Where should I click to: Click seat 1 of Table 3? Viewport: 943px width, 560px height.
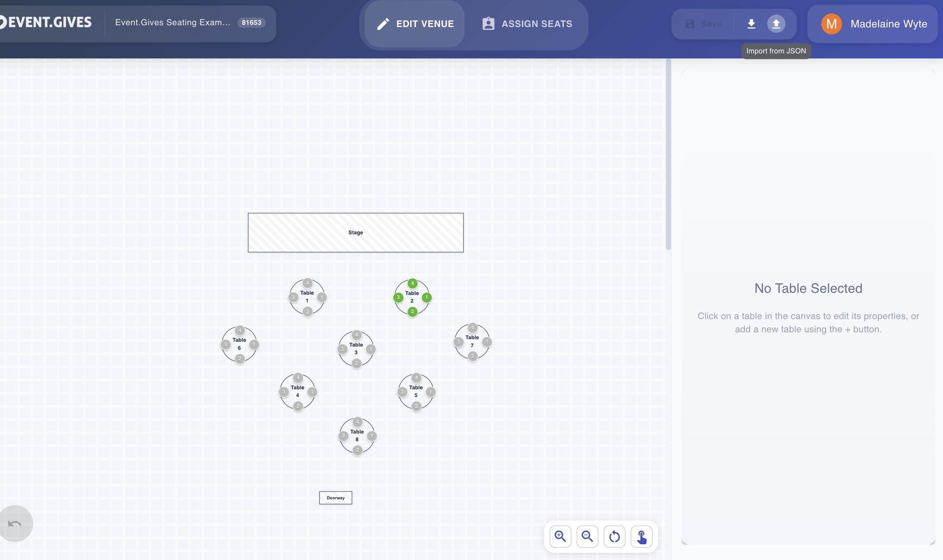[x=371, y=349]
